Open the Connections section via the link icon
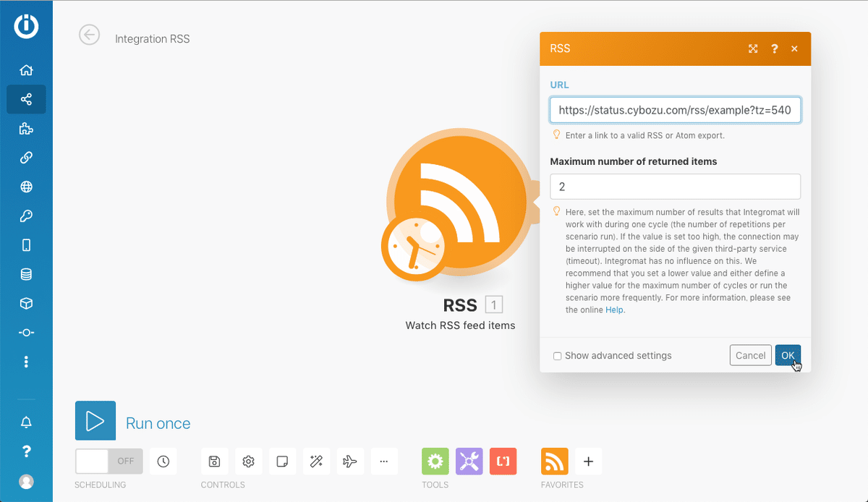 tap(26, 157)
